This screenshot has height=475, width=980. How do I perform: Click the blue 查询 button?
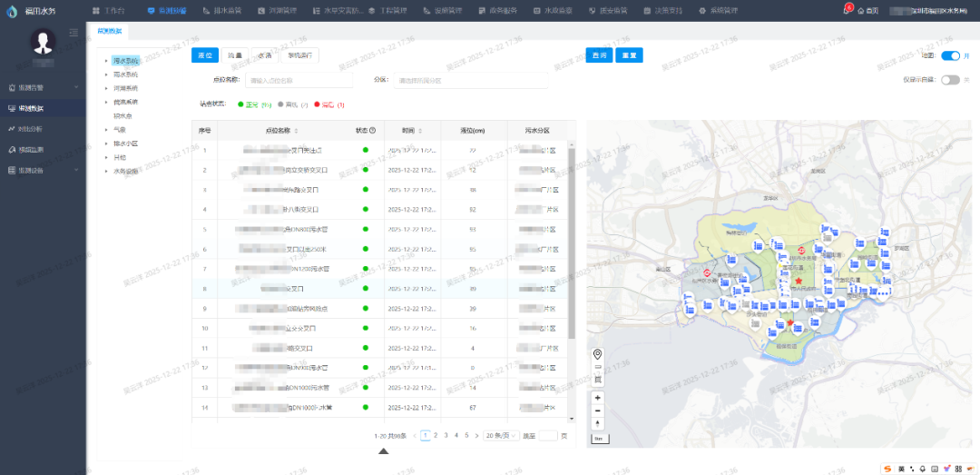pyautogui.click(x=598, y=55)
